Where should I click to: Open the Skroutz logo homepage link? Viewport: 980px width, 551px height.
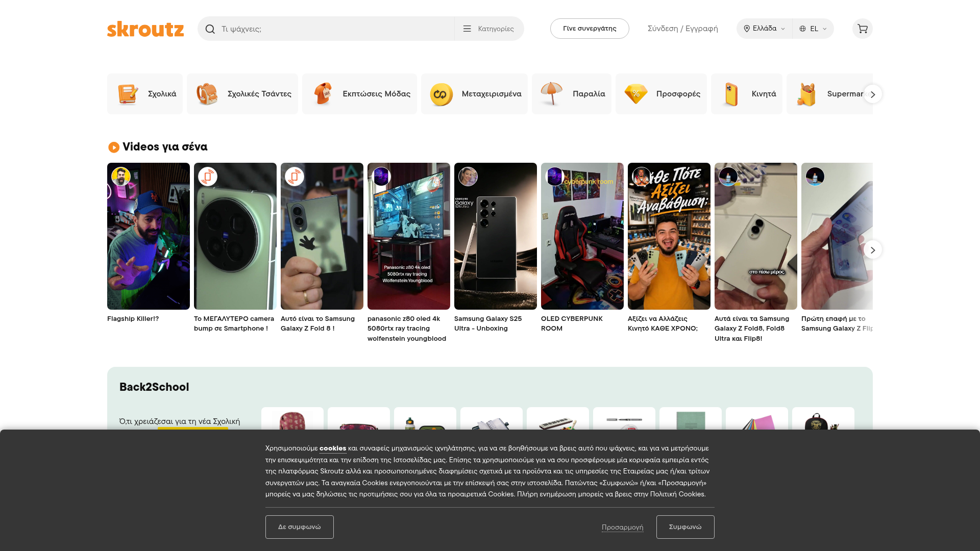click(145, 29)
